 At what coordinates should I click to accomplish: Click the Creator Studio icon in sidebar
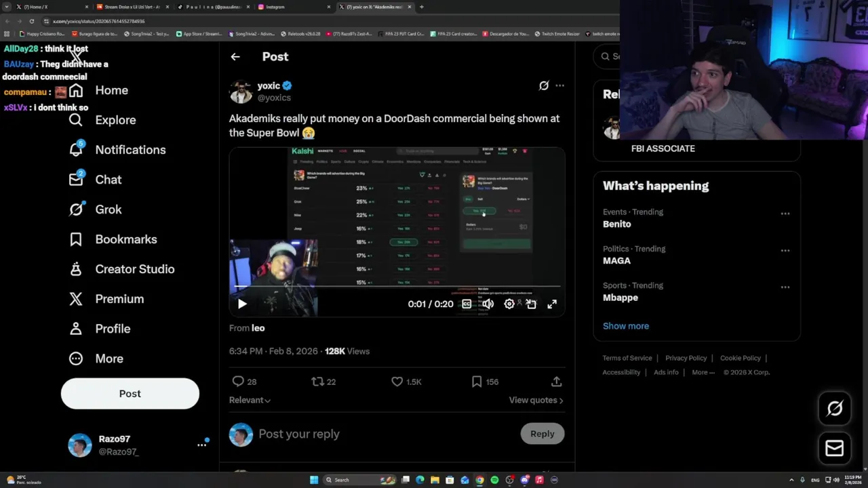76,269
